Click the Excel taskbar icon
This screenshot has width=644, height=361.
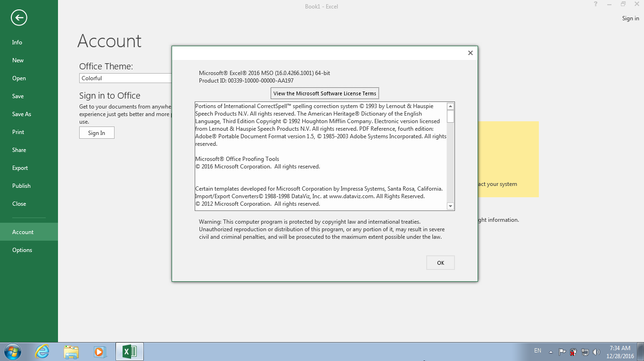(x=129, y=352)
